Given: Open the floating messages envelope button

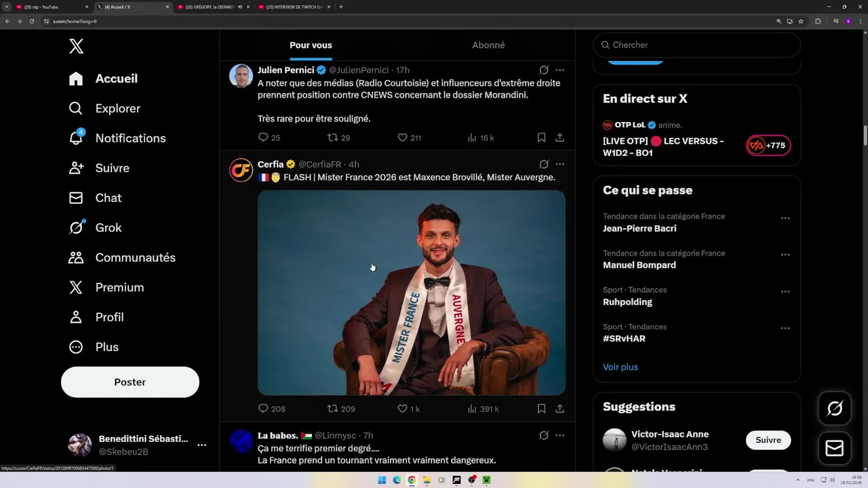Looking at the screenshot, I should (835, 448).
